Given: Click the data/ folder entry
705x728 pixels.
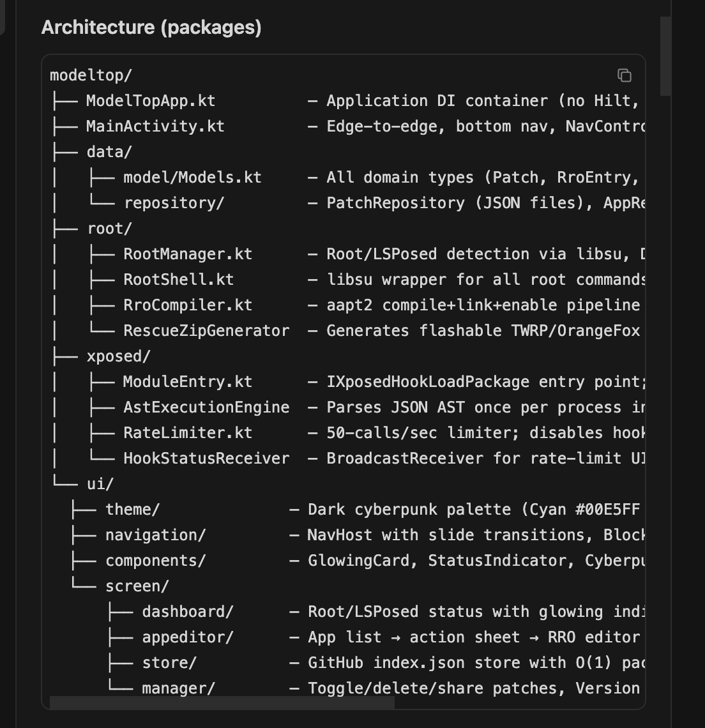Looking at the screenshot, I should pyautogui.click(x=109, y=152).
